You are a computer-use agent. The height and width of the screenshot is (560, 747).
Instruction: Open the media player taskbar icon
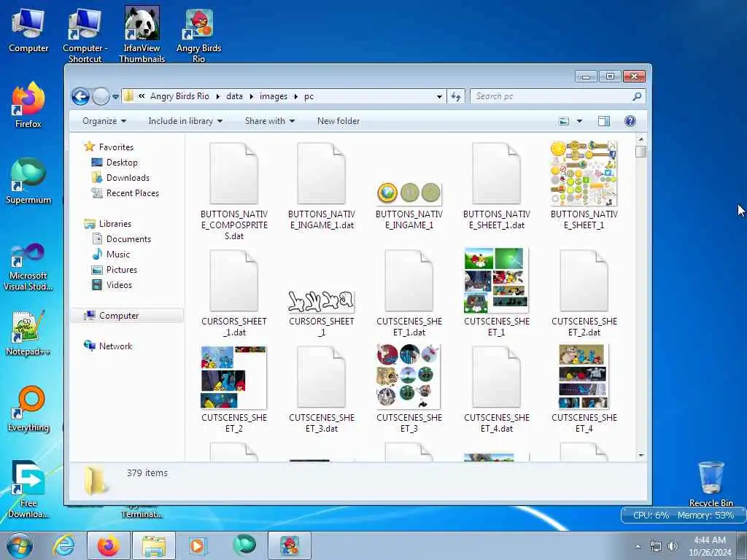point(197,545)
